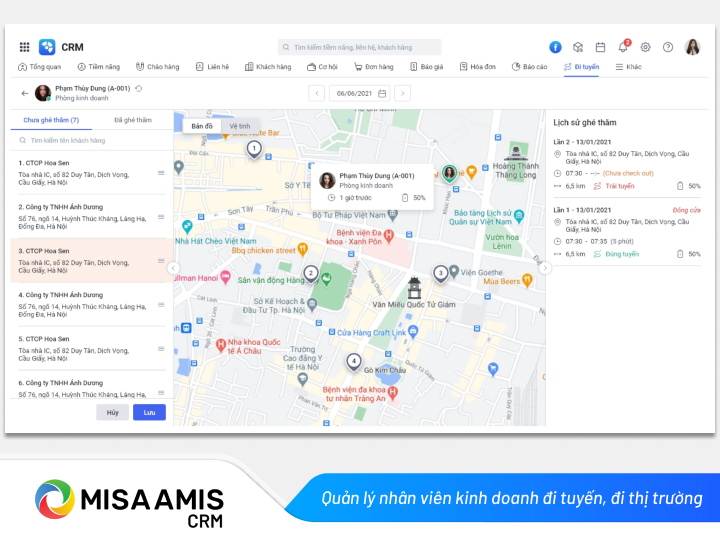Open the cube package icon in header
This screenshot has height=540, width=720.
pos(578,47)
